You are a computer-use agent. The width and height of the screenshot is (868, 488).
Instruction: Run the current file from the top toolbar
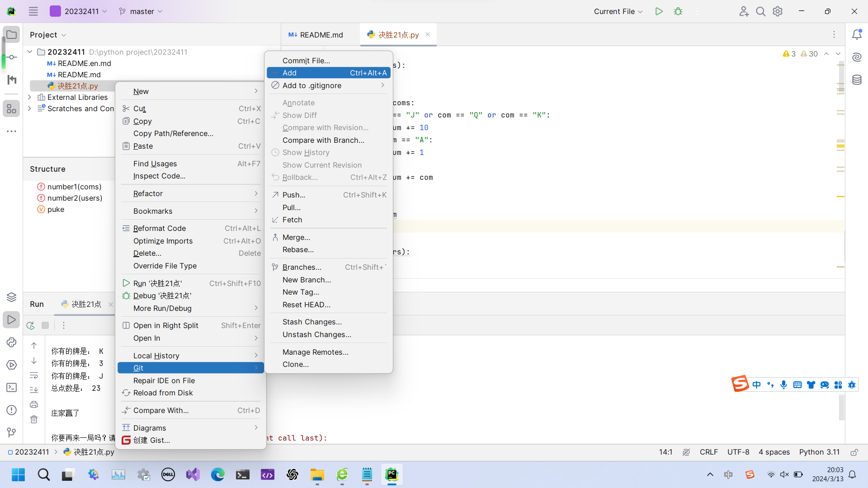pos(659,11)
